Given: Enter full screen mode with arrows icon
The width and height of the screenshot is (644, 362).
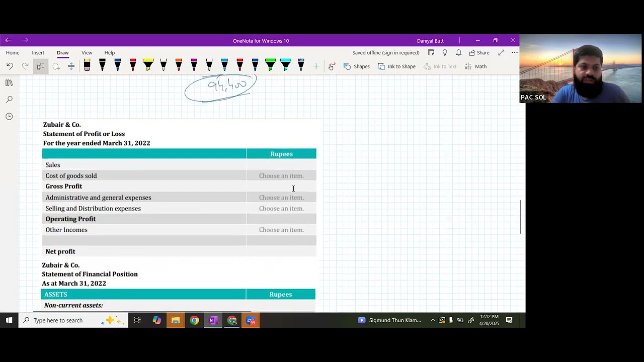Looking at the screenshot, I should [501, 53].
